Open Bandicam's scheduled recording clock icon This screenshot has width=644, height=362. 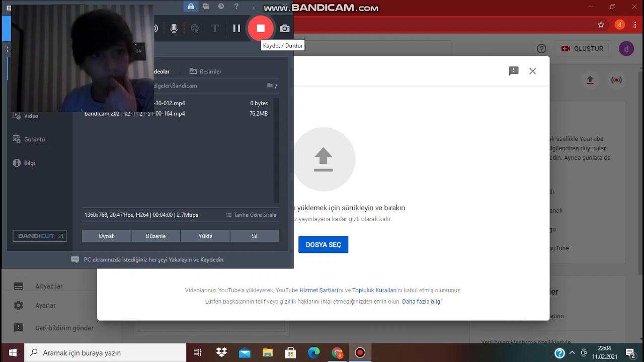221,6
